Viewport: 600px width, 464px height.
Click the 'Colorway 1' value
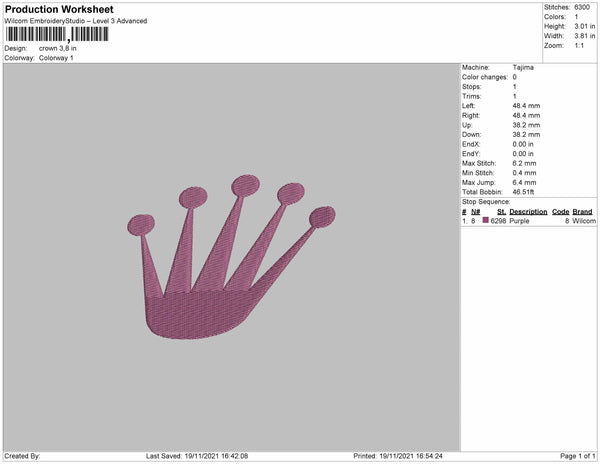(x=56, y=58)
